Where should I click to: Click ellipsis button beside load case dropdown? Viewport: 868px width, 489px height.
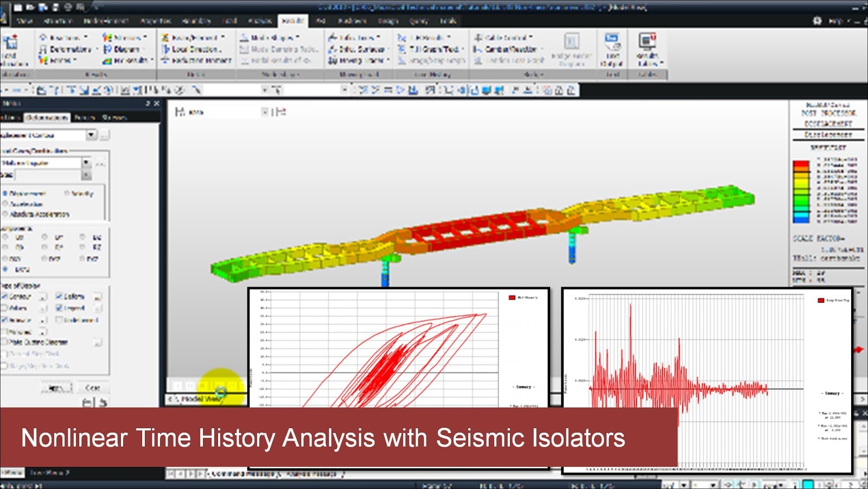(100, 163)
